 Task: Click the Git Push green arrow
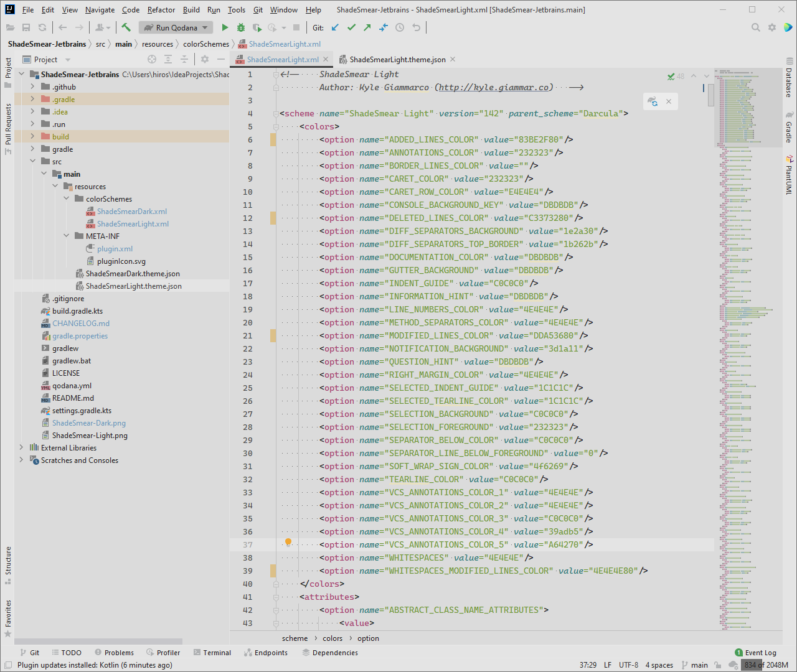[x=367, y=27]
